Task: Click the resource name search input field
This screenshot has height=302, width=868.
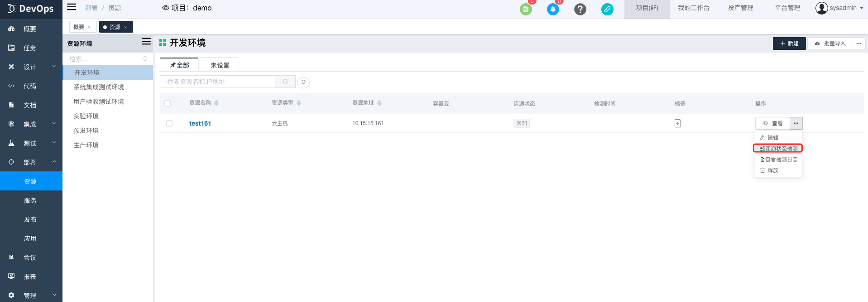Action: tap(217, 82)
